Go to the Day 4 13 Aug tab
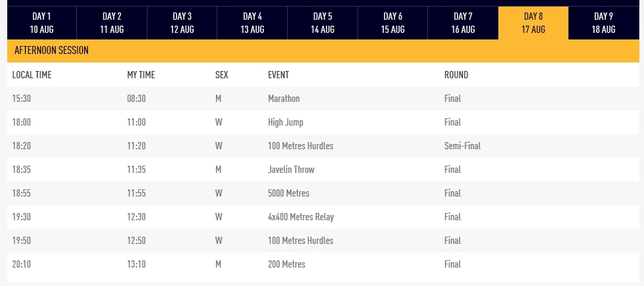This screenshot has width=644, height=286. click(x=252, y=23)
